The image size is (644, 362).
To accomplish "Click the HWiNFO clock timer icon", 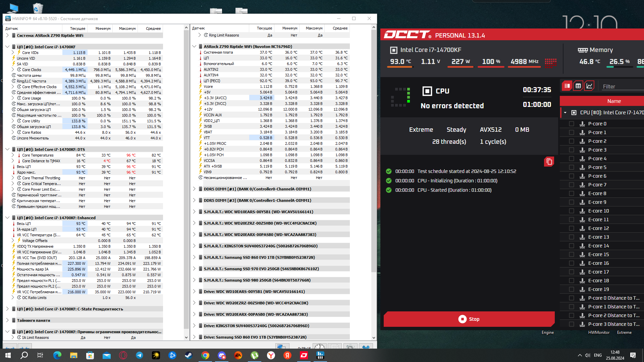I will (x=319, y=347).
